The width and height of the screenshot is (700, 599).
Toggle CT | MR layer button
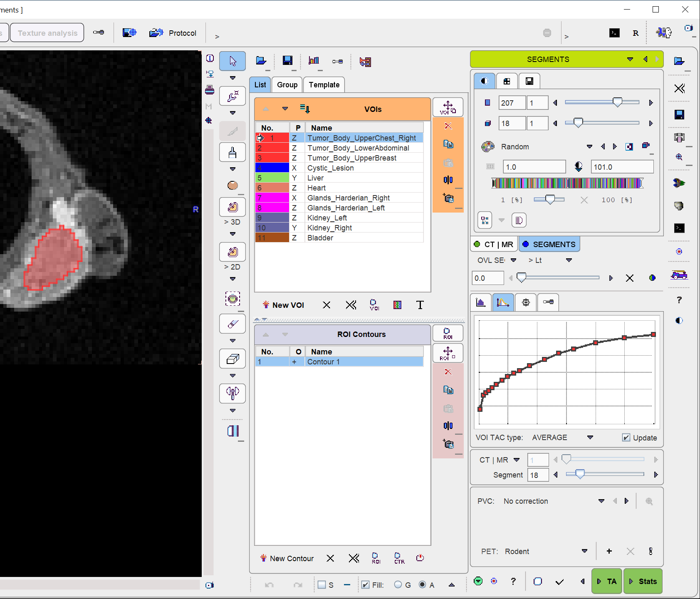(494, 244)
